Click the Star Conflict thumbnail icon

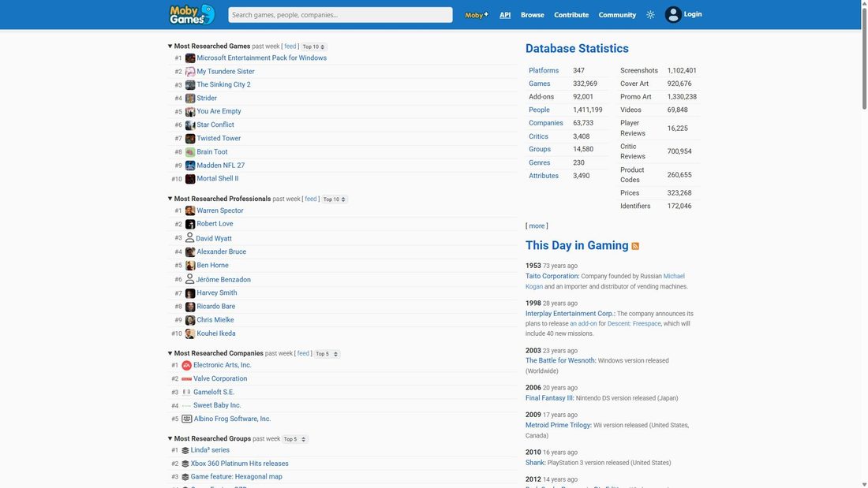190,125
